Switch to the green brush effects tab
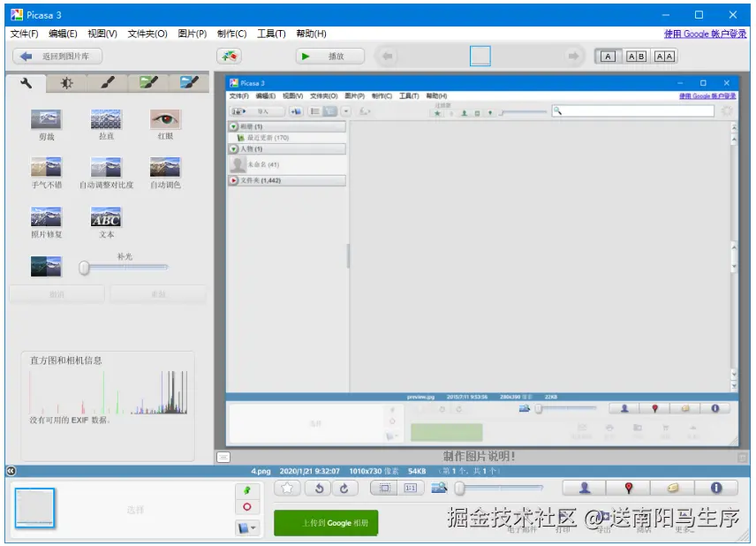 [148, 83]
